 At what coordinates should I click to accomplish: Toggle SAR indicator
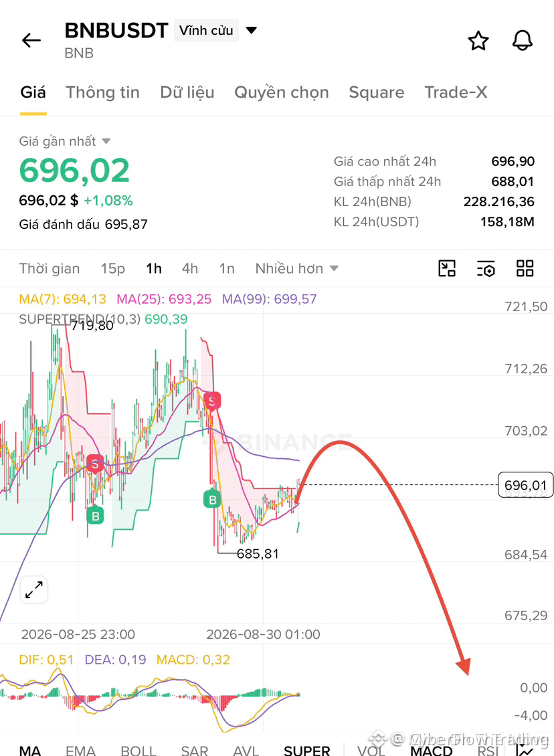click(x=194, y=750)
